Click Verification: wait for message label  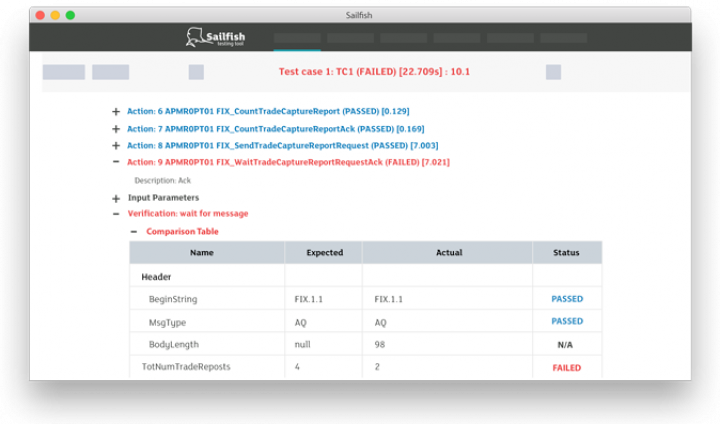point(188,213)
